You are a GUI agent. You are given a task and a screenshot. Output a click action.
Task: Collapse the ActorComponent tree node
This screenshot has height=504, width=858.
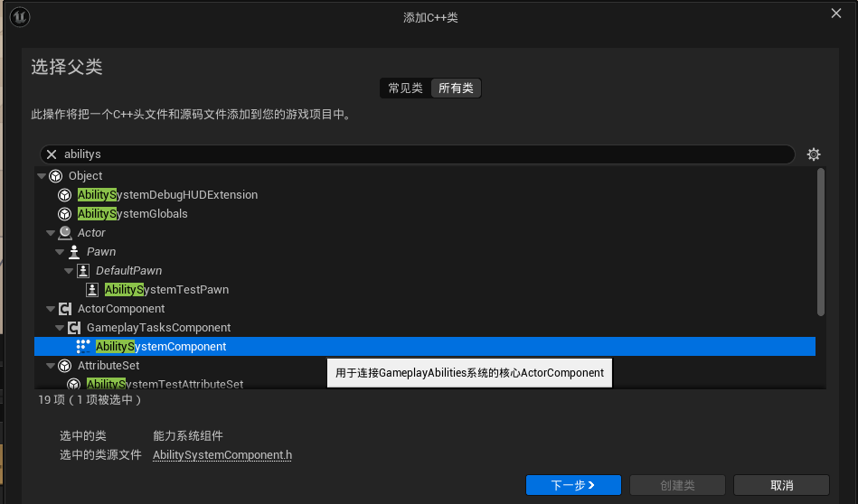coord(51,309)
